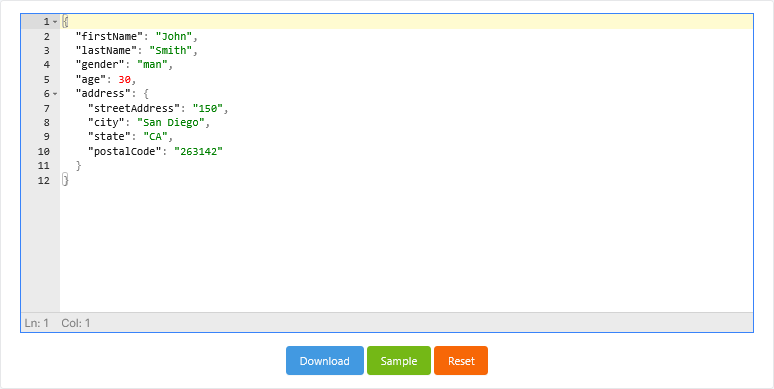Click the "150" value
The image size is (774, 389).
click(208, 108)
